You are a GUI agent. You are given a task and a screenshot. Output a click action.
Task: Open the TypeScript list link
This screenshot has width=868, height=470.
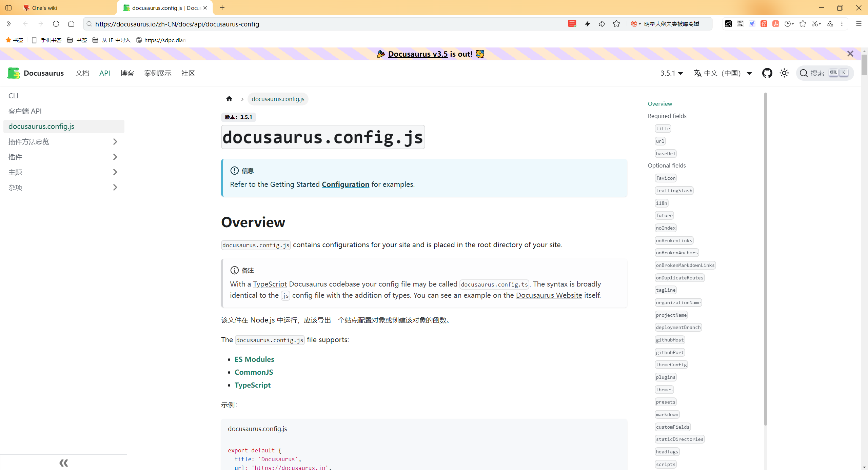[x=253, y=385]
